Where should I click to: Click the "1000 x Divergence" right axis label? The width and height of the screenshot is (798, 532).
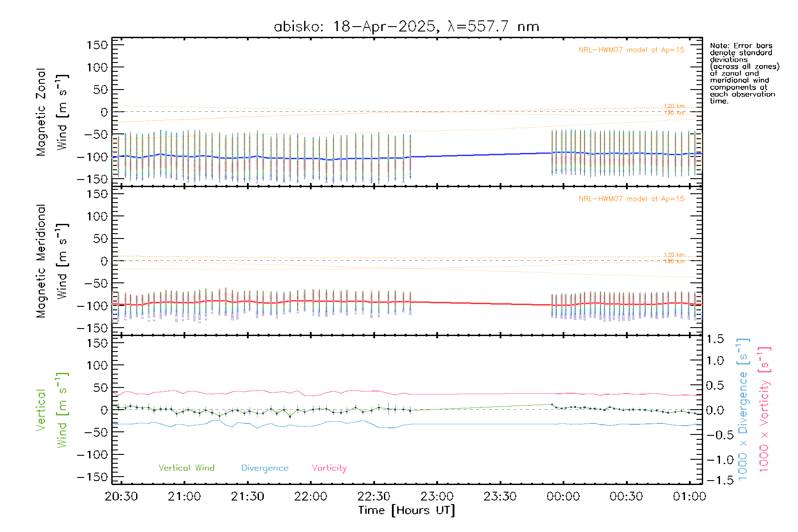743,410
